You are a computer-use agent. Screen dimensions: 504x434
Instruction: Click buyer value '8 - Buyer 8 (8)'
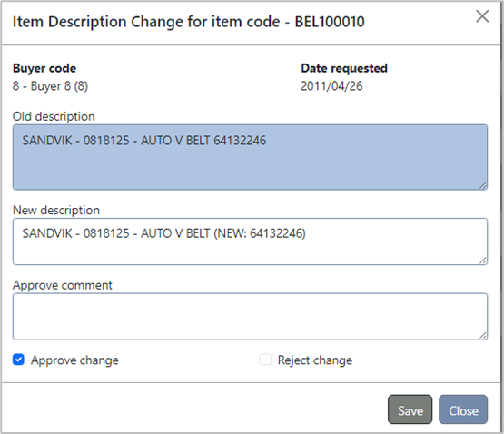tap(50, 86)
